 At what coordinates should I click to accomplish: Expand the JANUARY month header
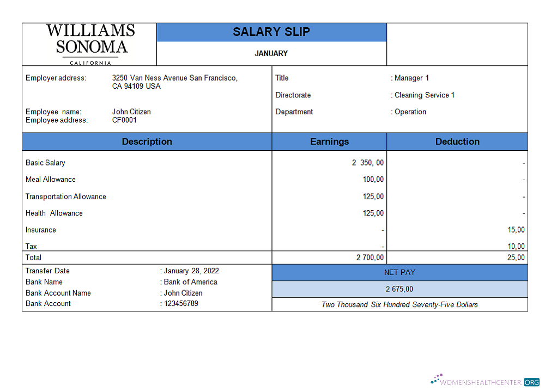271,53
